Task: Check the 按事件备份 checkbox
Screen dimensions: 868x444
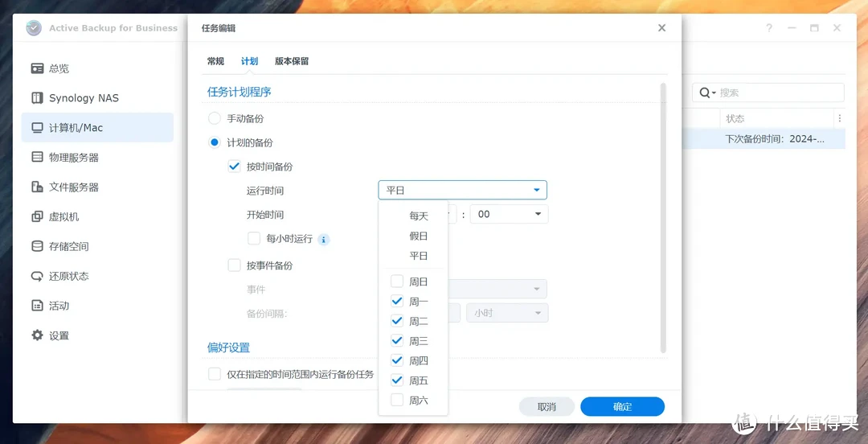Action: (x=234, y=265)
